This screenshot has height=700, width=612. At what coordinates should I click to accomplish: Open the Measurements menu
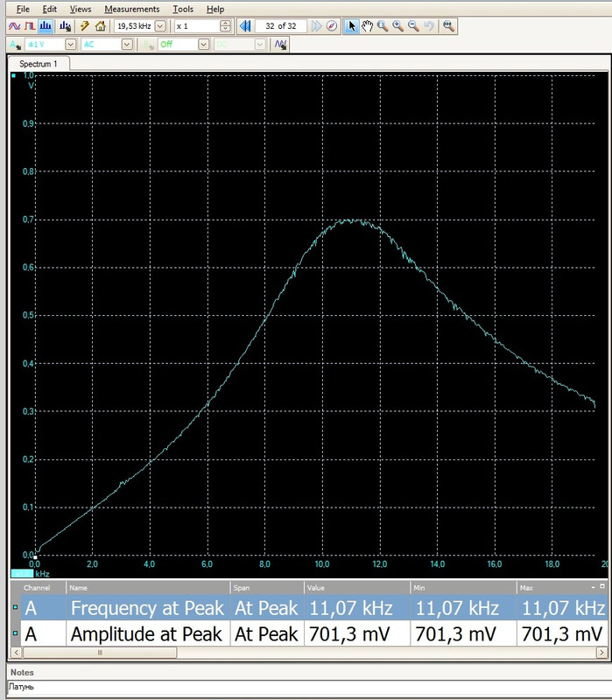pos(132,9)
